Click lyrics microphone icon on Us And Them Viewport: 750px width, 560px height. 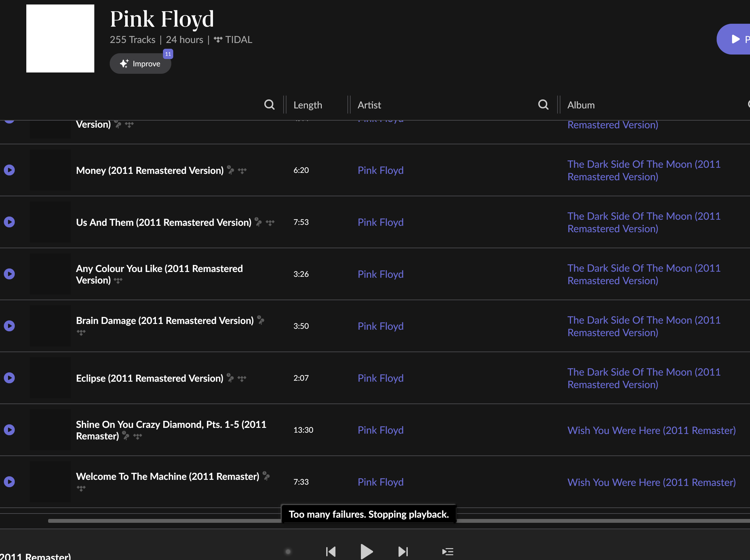(258, 222)
